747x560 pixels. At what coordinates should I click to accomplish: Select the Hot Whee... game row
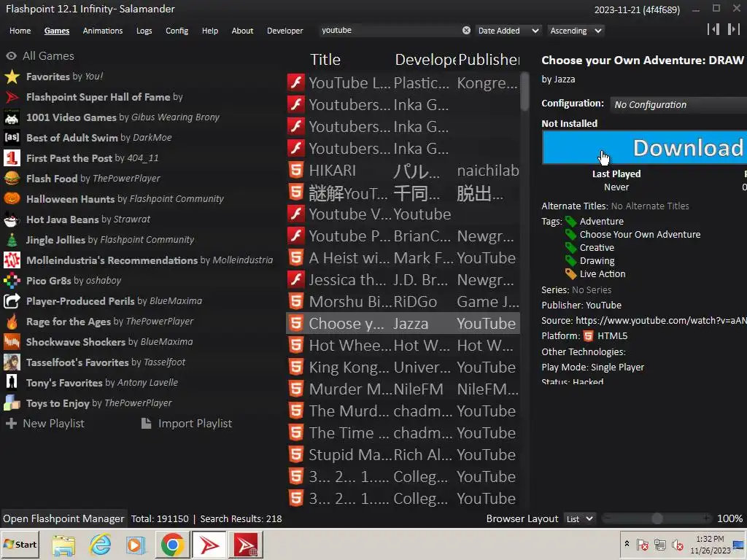(403, 345)
